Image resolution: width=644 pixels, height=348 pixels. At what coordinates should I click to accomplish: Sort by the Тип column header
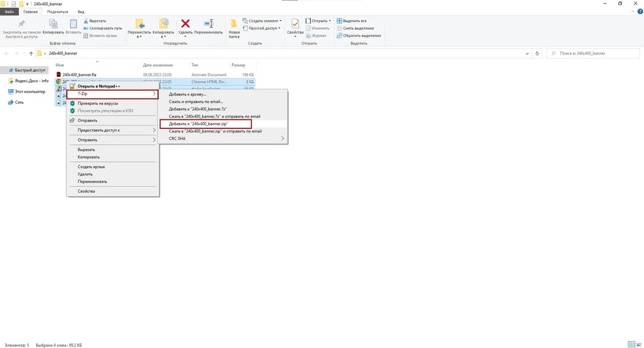(x=209, y=65)
